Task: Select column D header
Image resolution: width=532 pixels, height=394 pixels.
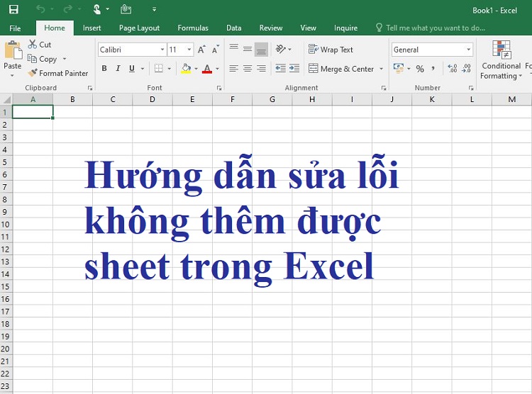Action: pos(153,100)
